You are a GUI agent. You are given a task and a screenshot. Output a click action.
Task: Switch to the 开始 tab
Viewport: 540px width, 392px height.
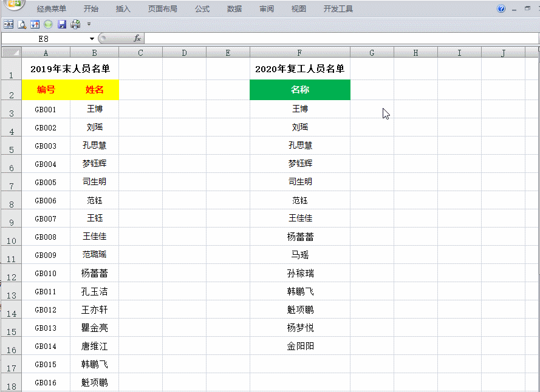91,9
